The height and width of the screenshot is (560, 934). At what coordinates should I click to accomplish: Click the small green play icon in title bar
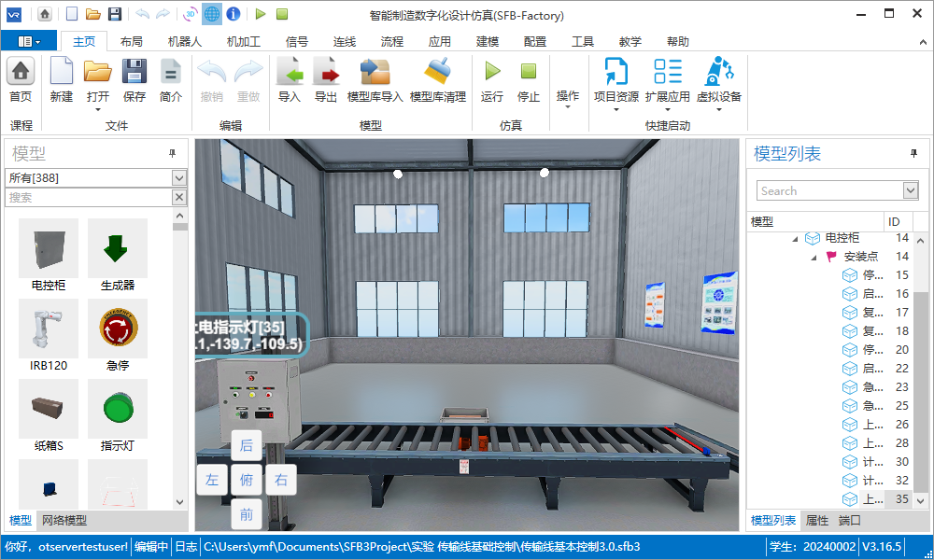(261, 14)
